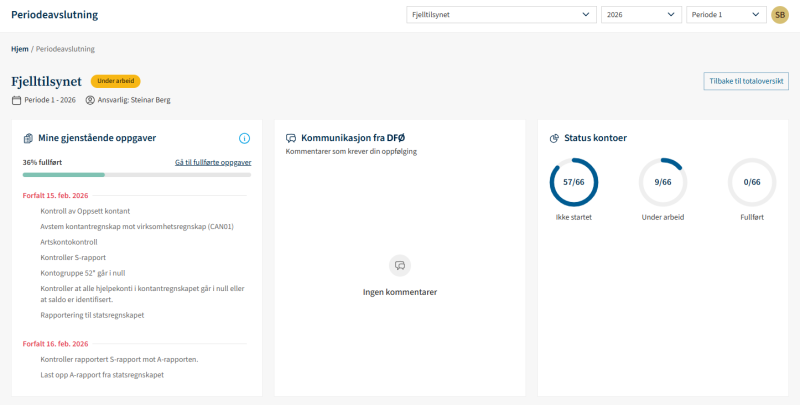Click the Forfalt 15. feb. 2026 heading
800x405 pixels.
click(56, 195)
